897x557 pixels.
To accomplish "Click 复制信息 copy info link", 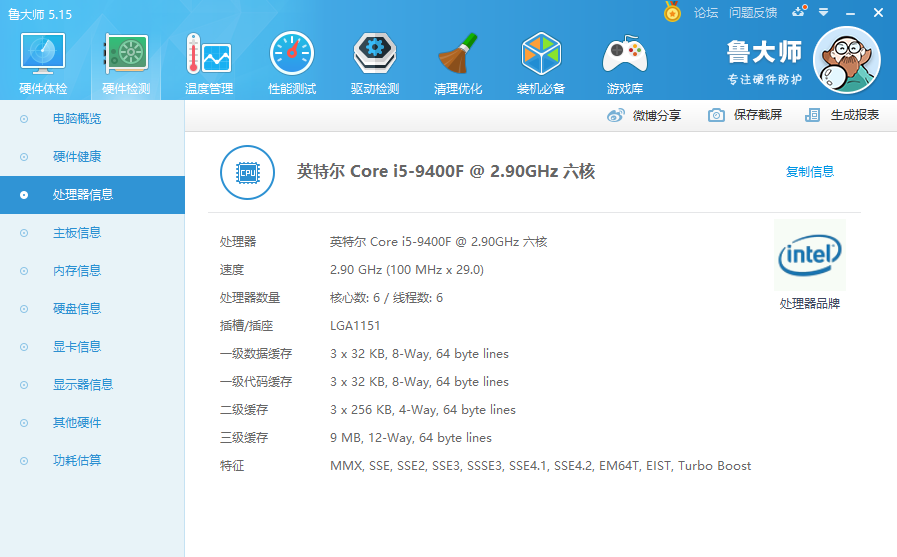I will 810,172.
